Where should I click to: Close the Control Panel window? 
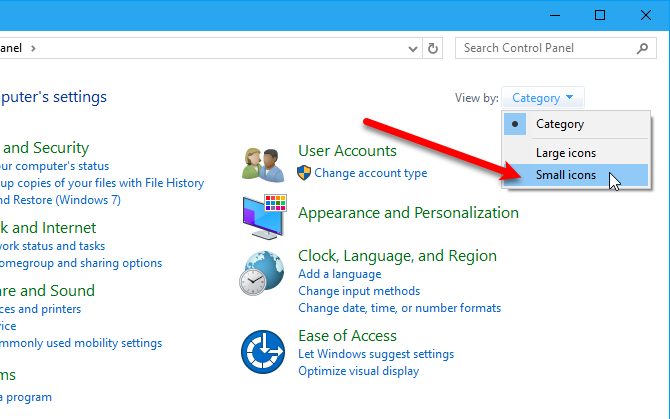pyautogui.click(x=646, y=15)
